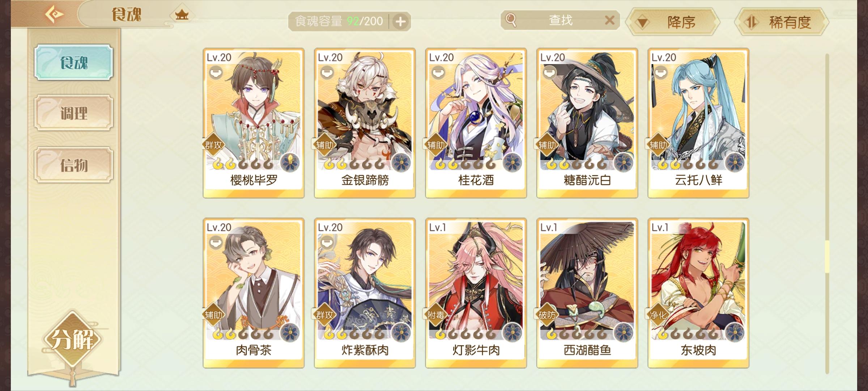Toggle 降序 sort order
868x391 pixels.
point(673,22)
